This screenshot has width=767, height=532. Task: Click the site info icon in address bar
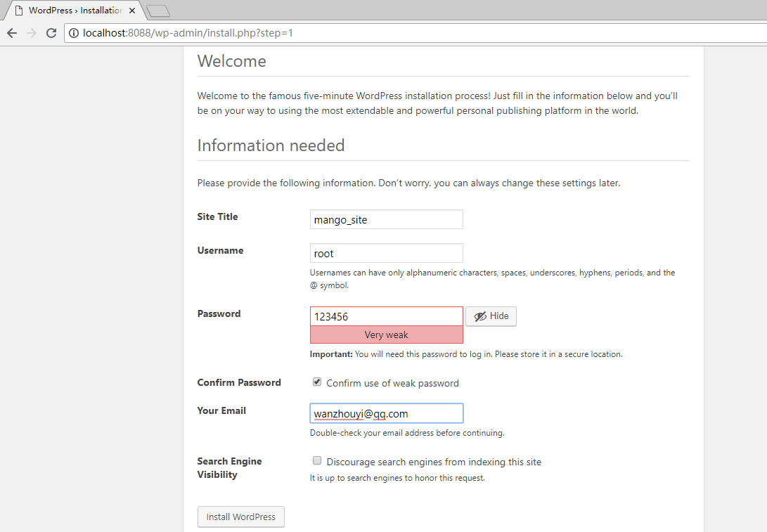[74, 33]
